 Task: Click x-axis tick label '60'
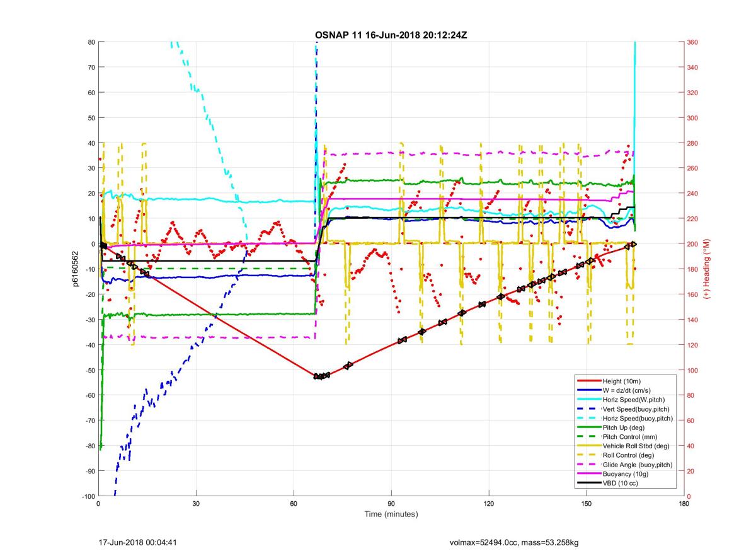[294, 504]
